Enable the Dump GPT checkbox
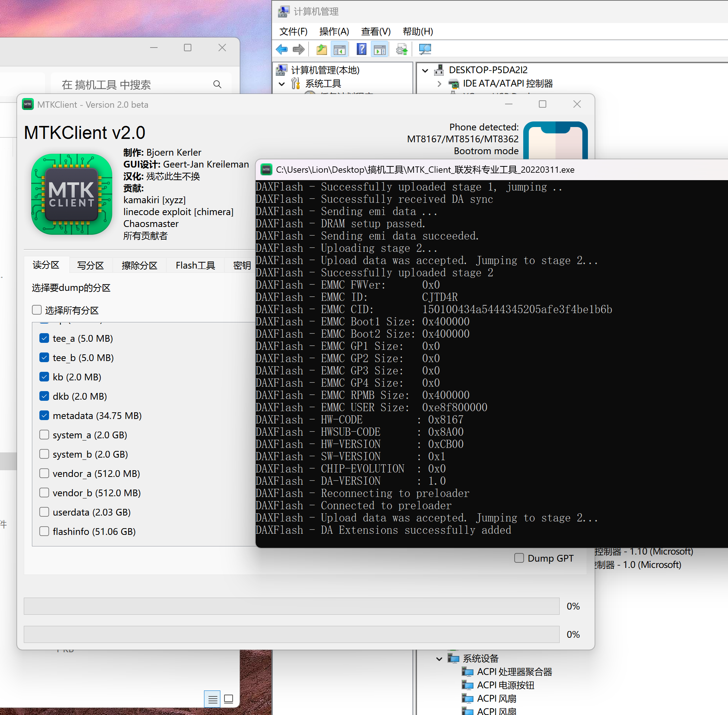Image resolution: width=728 pixels, height=715 pixels. [x=519, y=558]
